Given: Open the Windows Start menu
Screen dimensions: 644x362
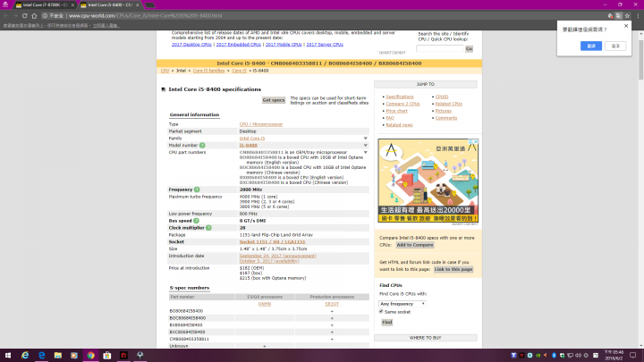Looking at the screenshot, I should pyautogui.click(x=7, y=356).
